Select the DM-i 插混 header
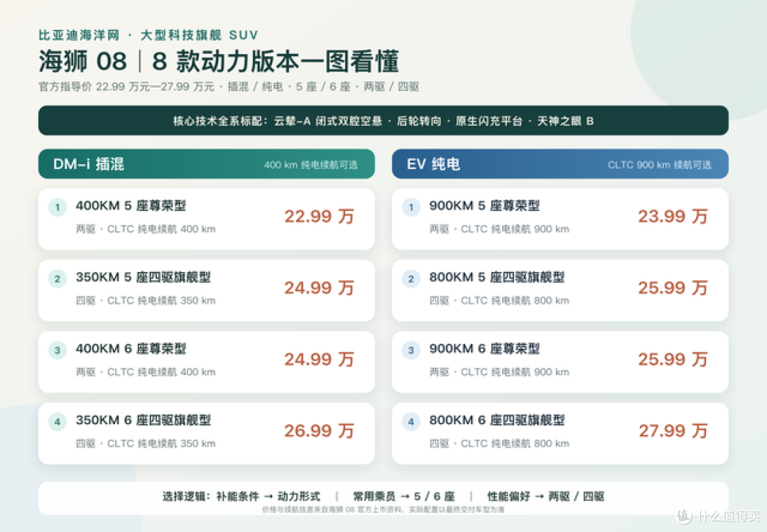 [207, 164]
